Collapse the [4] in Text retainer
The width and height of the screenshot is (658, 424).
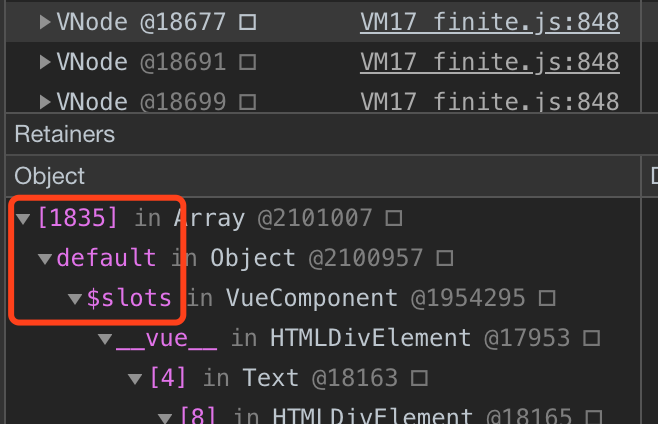pyautogui.click(x=135, y=379)
